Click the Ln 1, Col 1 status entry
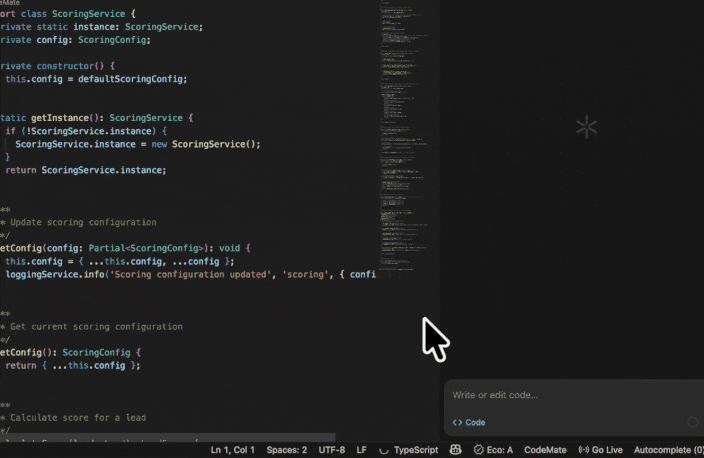The image size is (704, 458). pyautogui.click(x=233, y=450)
